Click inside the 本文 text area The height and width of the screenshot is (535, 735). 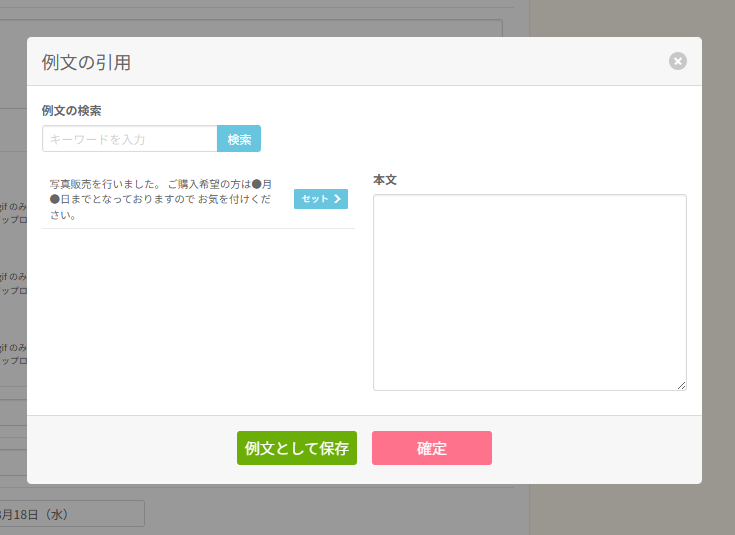pos(530,292)
